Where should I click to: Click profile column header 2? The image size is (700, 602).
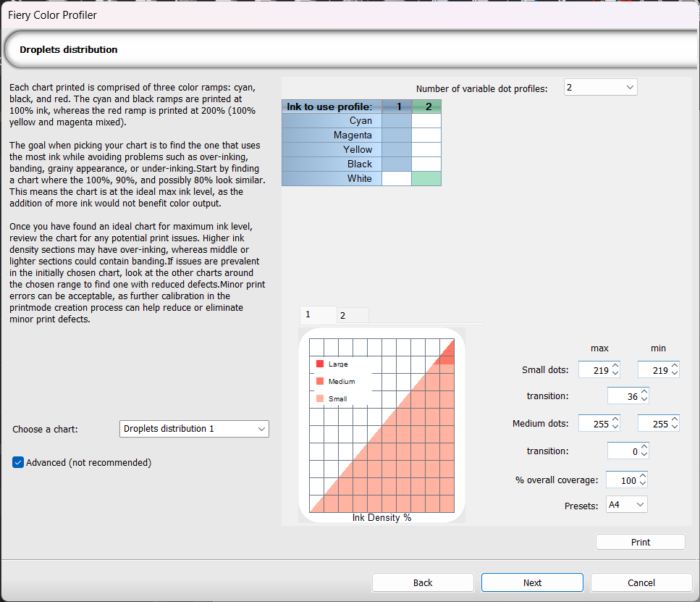point(426,106)
